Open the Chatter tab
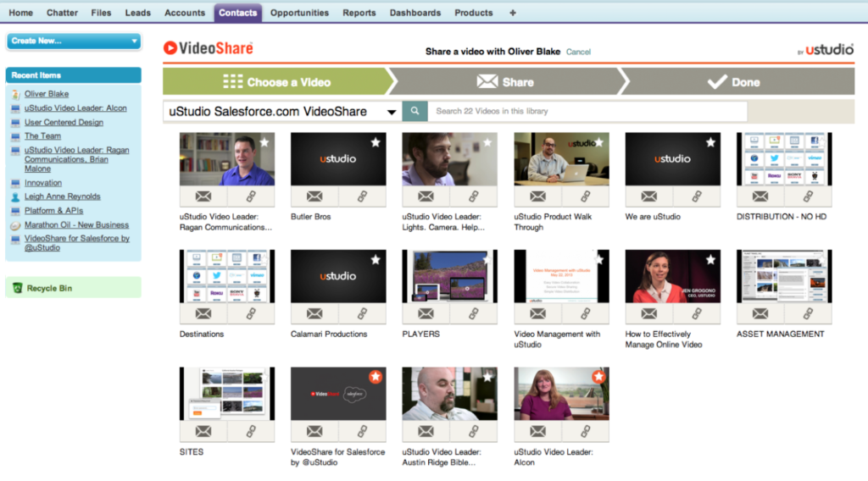This screenshot has width=868, height=481. click(x=62, y=13)
